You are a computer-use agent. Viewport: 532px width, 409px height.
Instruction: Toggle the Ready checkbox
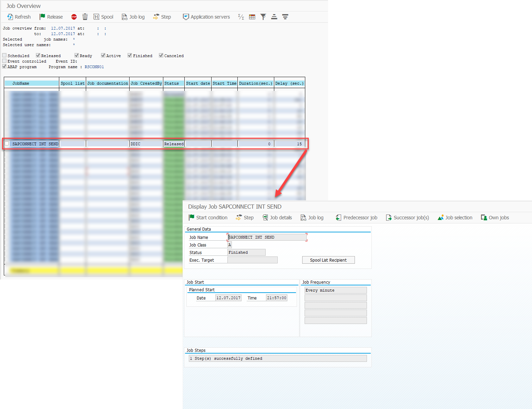click(x=76, y=55)
